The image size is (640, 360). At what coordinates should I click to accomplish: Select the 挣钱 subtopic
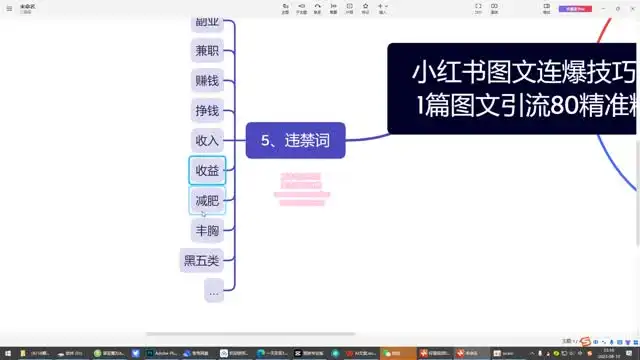pyautogui.click(x=207, y=111)
